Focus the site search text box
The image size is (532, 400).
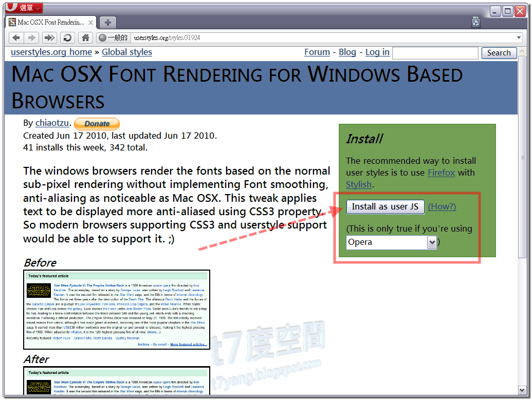click(x=435, y=53)
